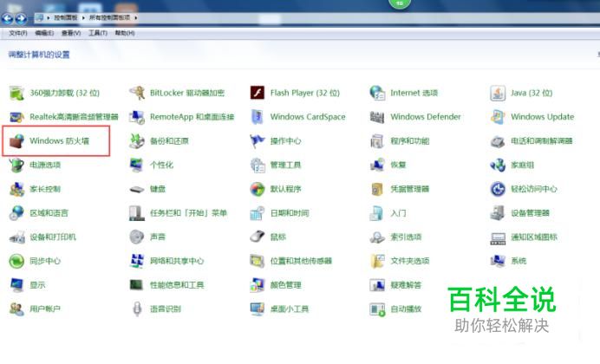600x364 pixels.
Task: Open the 桌面小工具 link
Action: 290,309
